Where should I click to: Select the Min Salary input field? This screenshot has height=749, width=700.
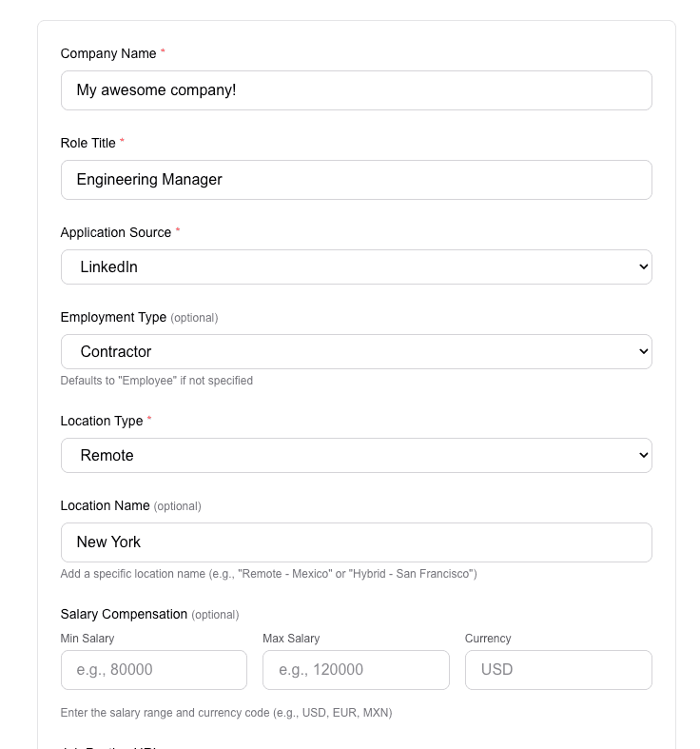(x=154, y=670)
